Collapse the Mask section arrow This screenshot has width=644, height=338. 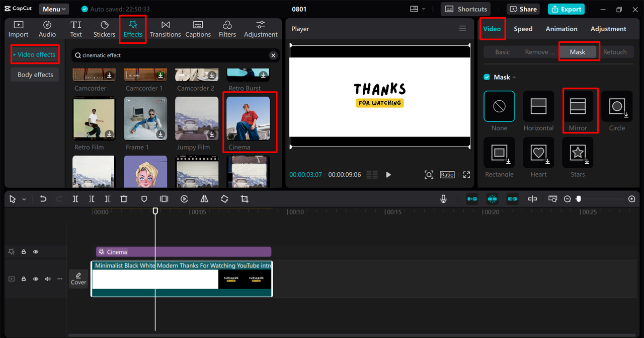pyautogui.click(x=514, y=78)
